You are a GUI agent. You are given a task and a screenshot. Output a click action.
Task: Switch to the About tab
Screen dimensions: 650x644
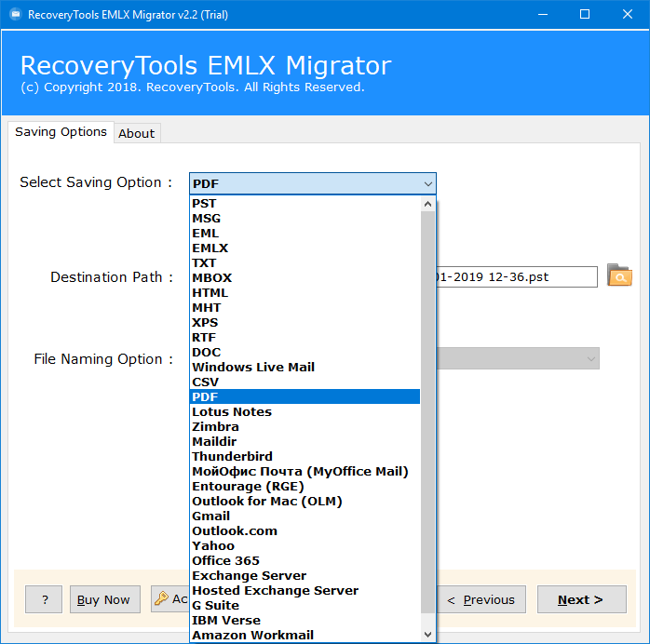coord(136,133)
